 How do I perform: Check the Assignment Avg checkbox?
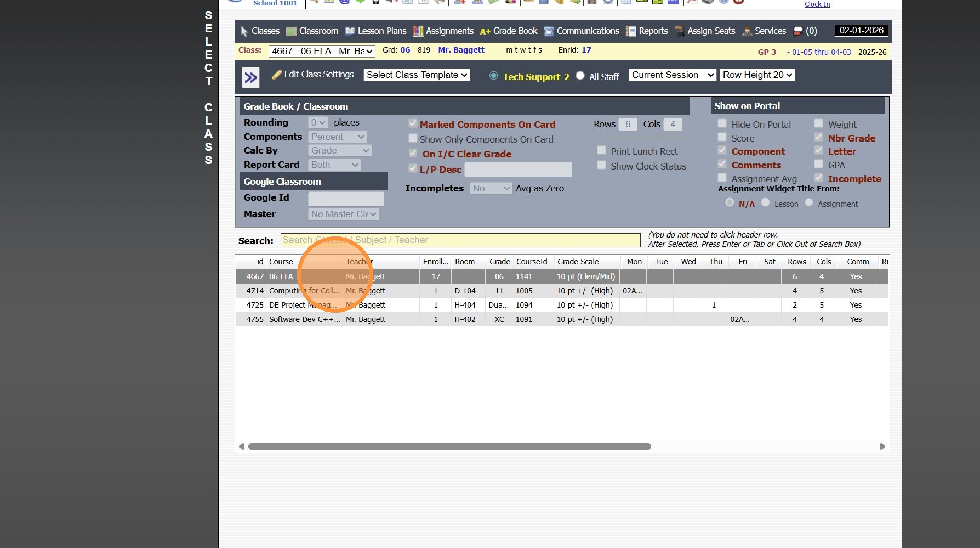(x=722, y=178)
